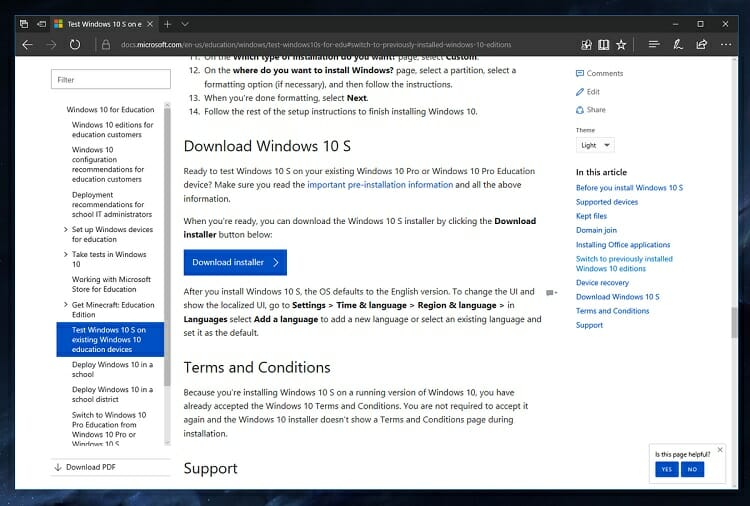750x506 pixels.
Task: Open the Comments link
Action: pyautogui.click(x=599, y=73)
